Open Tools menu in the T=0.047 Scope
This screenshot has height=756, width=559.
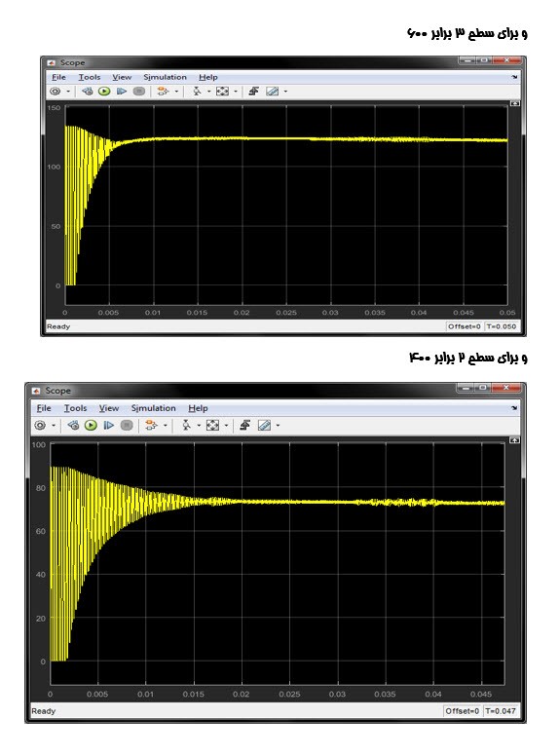click(76, 408)
